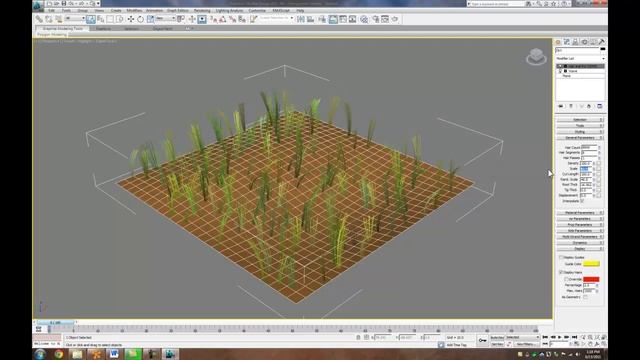The image size is (640, 360).
Task: Click the object name field in Modify panel
Action: click(576, 50)
